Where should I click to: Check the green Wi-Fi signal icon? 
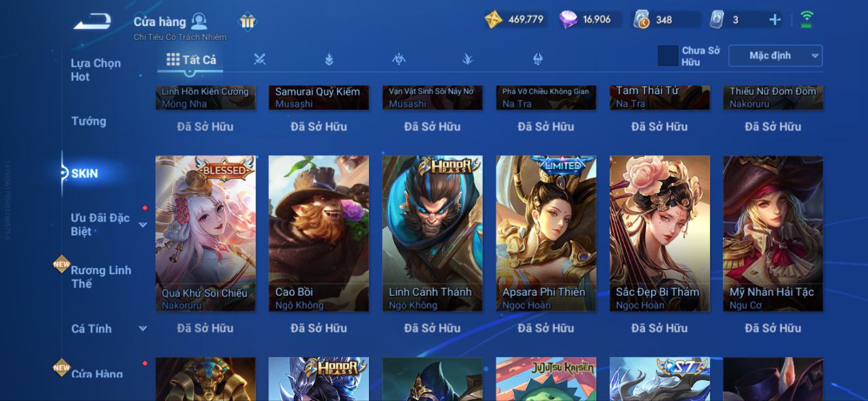806,20
